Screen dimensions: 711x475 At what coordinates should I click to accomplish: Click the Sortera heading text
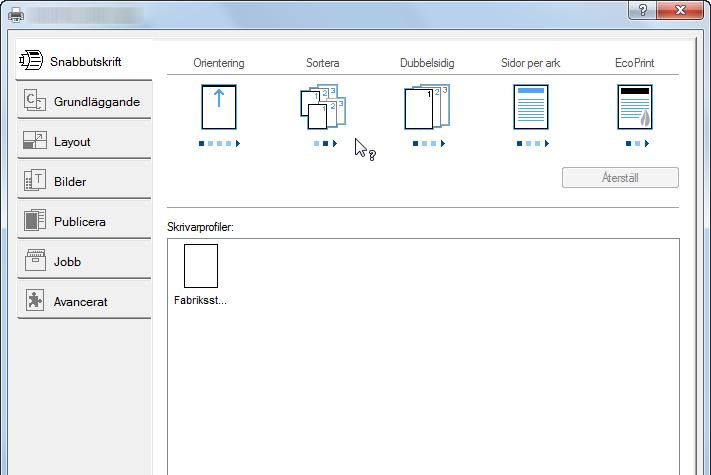click(x=322, y=63)
